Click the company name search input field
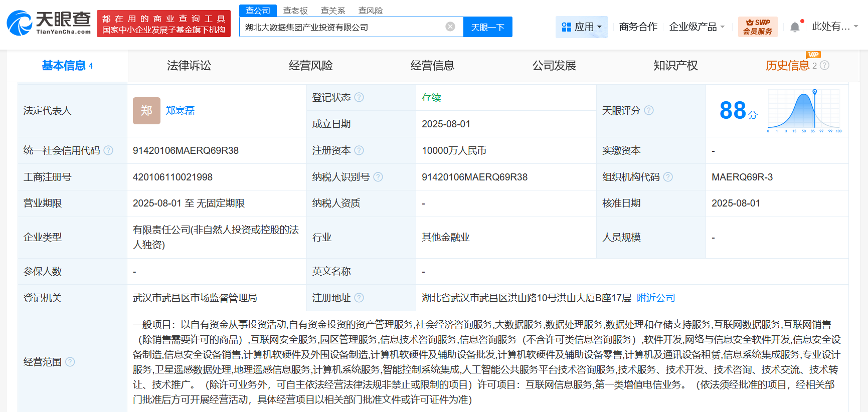Screen dimensions: 868x412 click(x=341, y=27)
